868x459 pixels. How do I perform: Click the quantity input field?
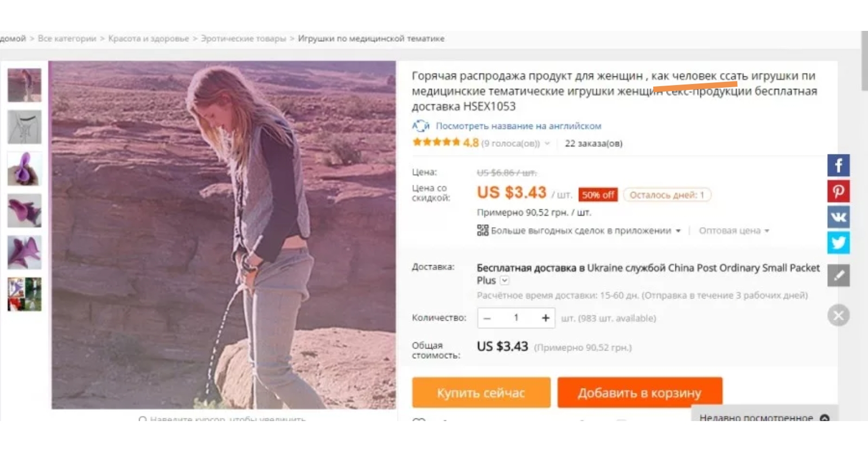click(x=516, y=318)
